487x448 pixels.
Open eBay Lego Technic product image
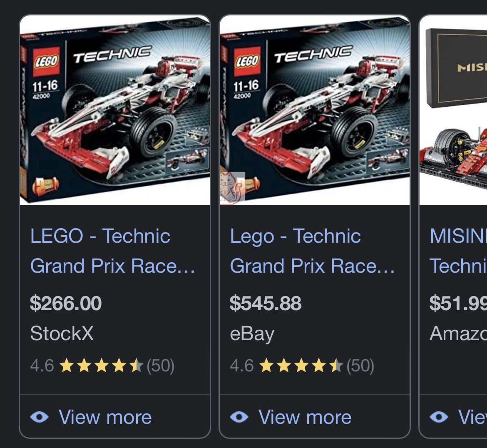[x=315, y=111]
